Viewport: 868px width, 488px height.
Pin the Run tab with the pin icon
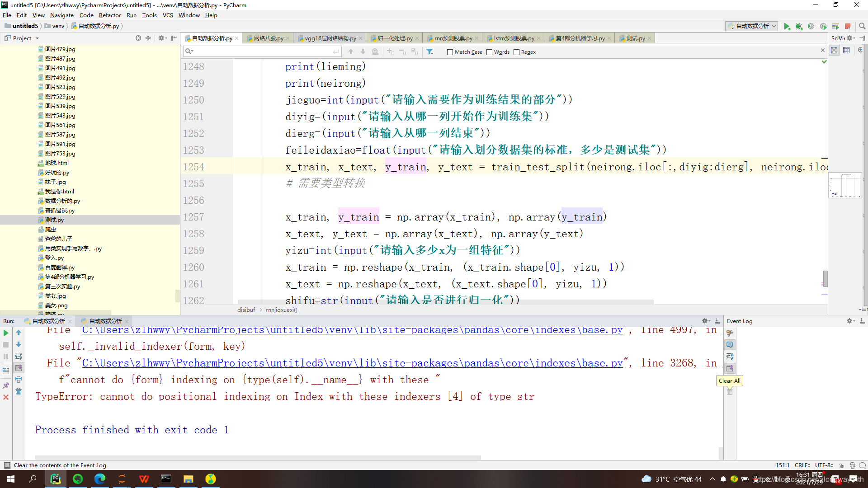click(x=6, y=385)
